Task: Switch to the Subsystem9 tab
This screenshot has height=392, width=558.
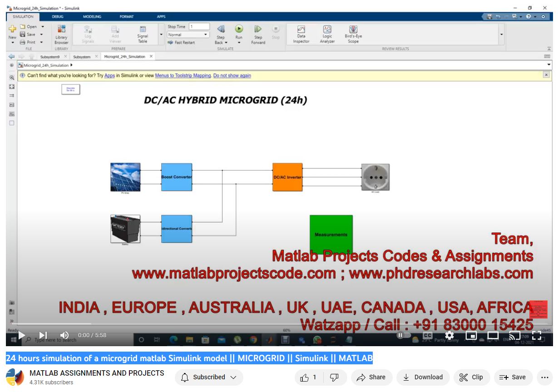Action: point(50,57)
